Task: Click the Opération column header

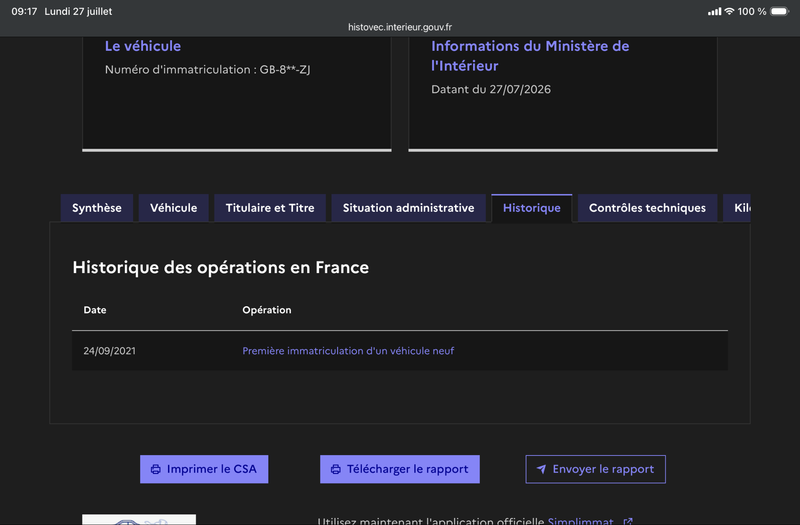Action: pyautogui.click(x=267, y=310)
